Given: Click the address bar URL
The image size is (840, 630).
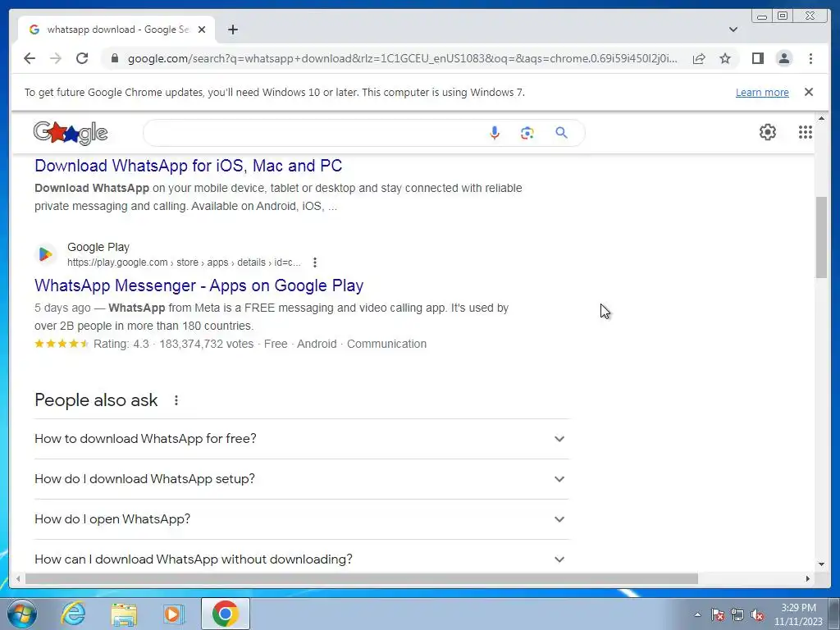Looking at the screenshot, I should pyautogui.click(x=402, y=58).
